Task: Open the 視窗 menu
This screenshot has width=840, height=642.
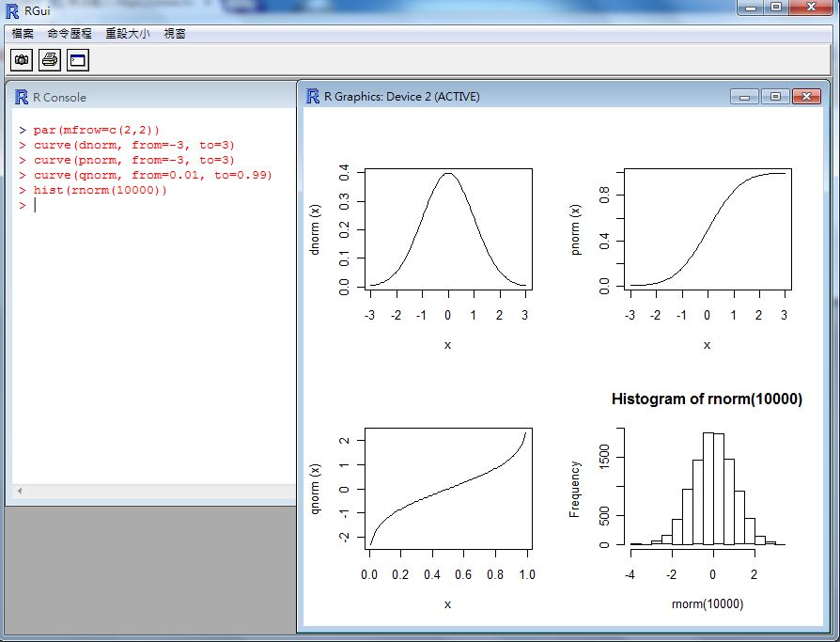Action: (x=175, y=34)
